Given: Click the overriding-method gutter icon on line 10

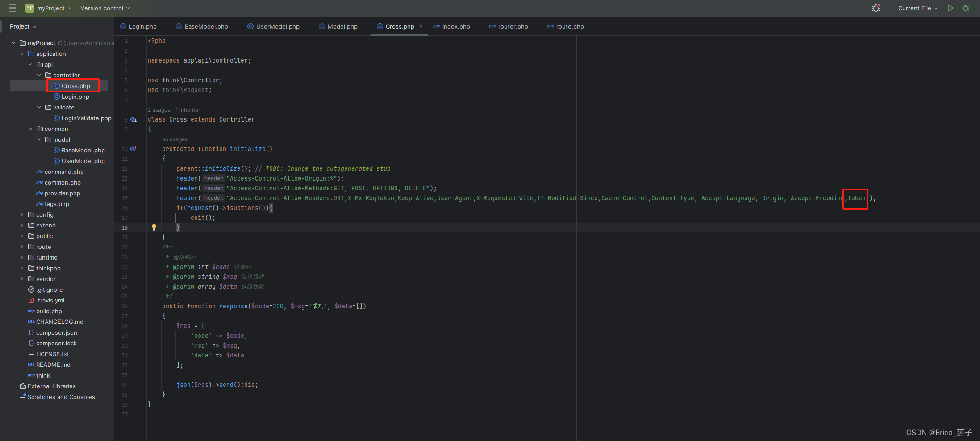Looking at the screenshot, I should pos(133,149).
